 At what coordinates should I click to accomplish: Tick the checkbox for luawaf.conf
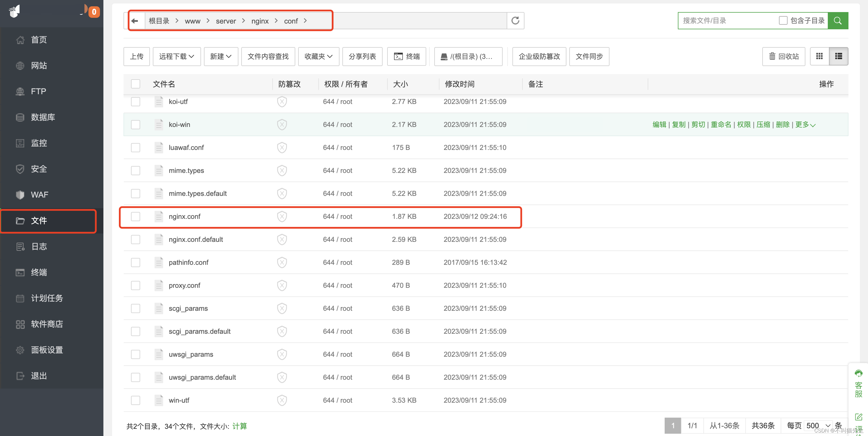pos(136,148)
